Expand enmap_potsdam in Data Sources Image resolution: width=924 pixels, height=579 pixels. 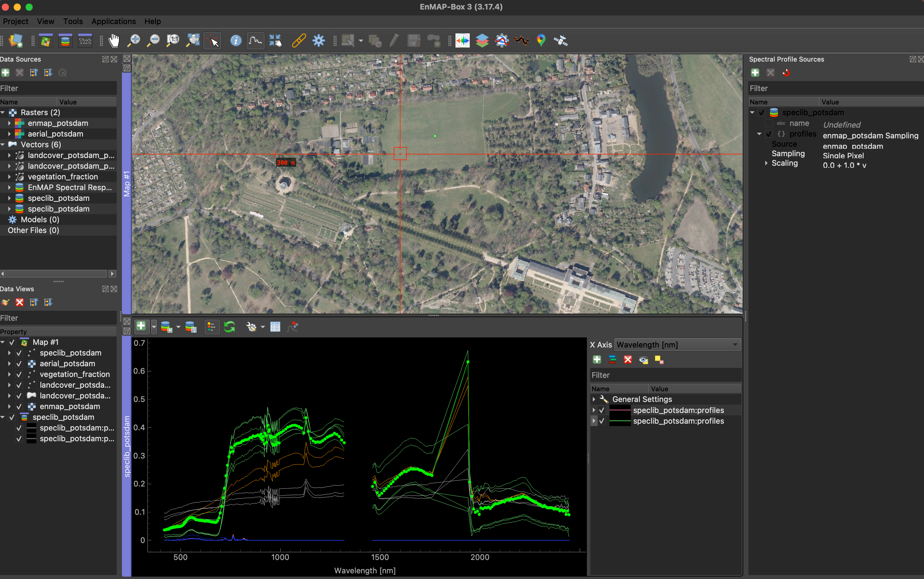pyautogui.click(x=9, y=123)
